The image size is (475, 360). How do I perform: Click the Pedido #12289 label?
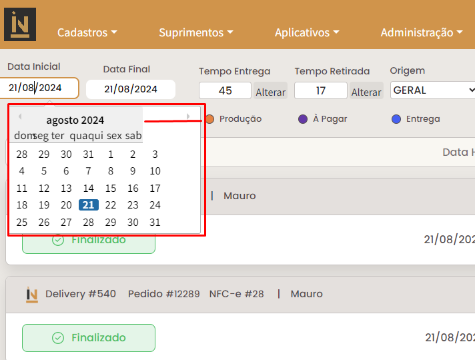[164, 294]
